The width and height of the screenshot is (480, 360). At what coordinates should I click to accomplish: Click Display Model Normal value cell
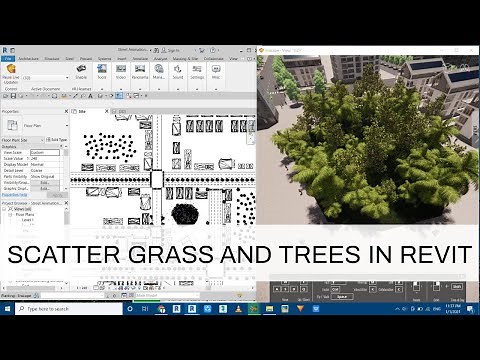point(45,165)
